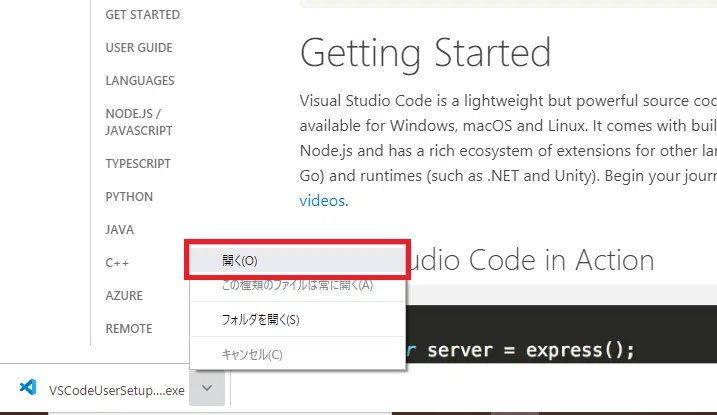Open the PYTHON docs section
The width and height of the screenshot is (717, 415).
(129, 197)
